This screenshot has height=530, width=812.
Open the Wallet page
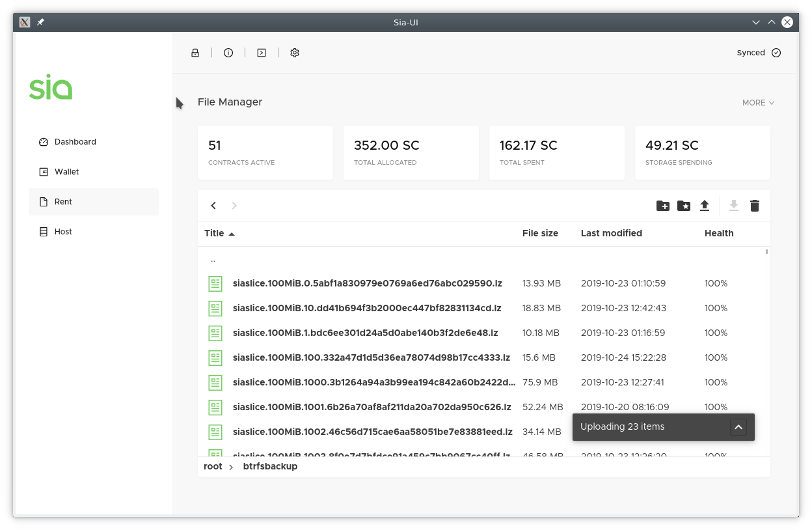(x=94, y=172)
